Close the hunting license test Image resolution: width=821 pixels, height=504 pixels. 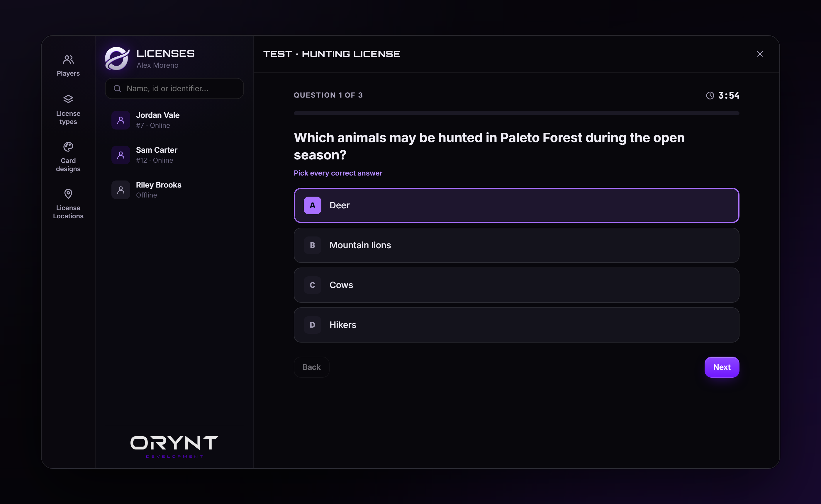pyautogui.click(x=760, y=54)
